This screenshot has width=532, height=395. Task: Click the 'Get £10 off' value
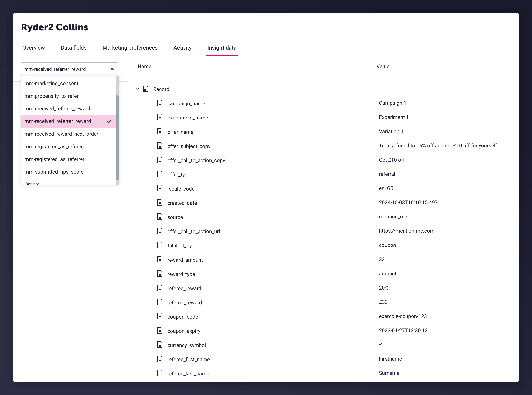pyautogui.click(x=392, y=160)
